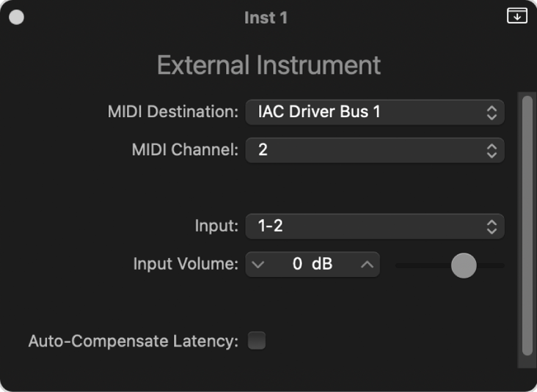
Task: Click the MIDI Destination chevron arrows
Action: point(492,112)
